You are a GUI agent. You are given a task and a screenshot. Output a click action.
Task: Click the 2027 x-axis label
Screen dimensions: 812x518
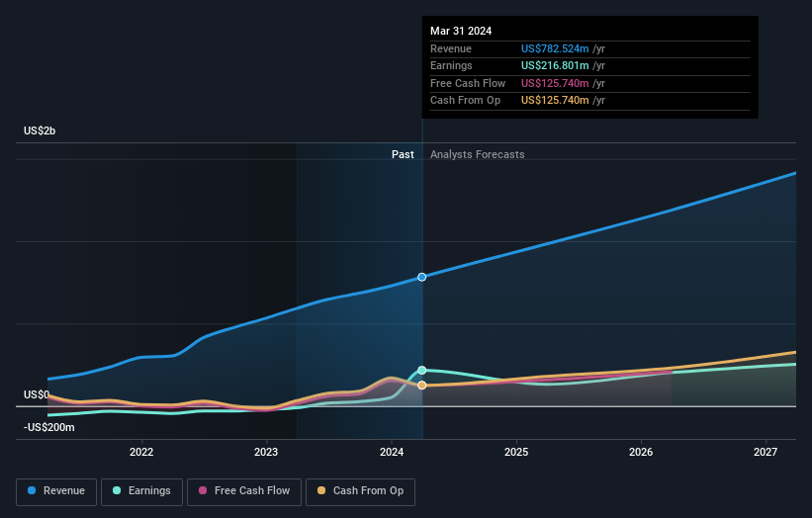coord(766,452)
